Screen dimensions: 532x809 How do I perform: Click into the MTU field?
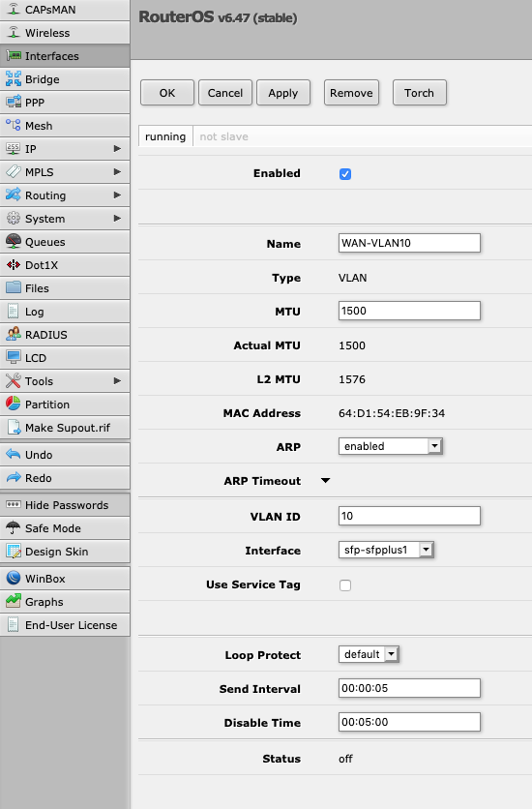click(409, 311)
